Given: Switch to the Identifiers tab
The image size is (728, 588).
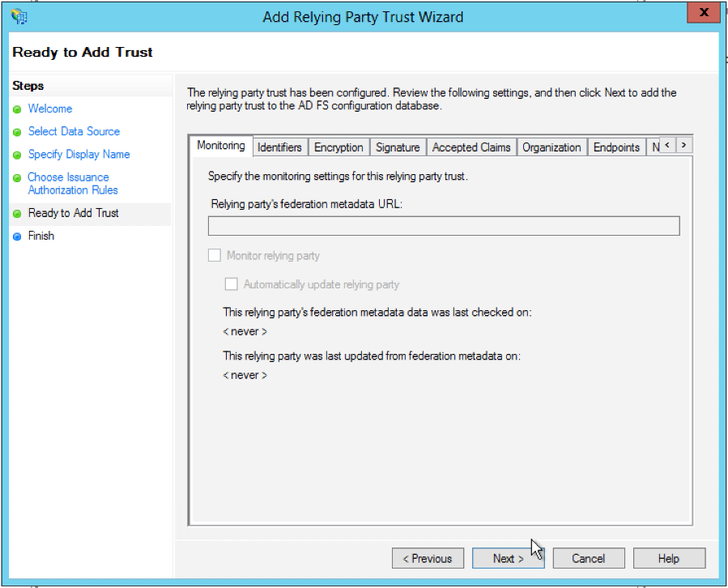Looking at the screenshot, I should [x=279, y=147].
